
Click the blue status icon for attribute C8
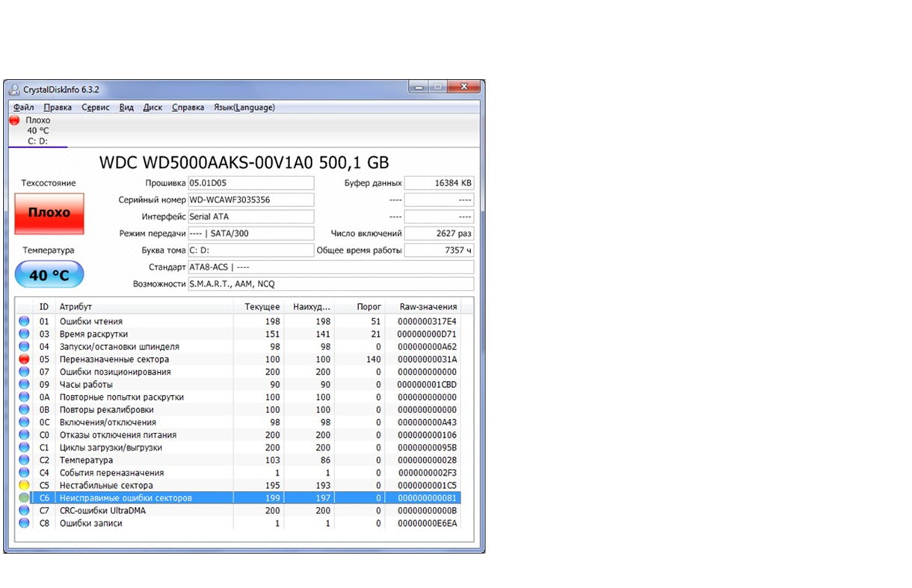pos(24,523)
